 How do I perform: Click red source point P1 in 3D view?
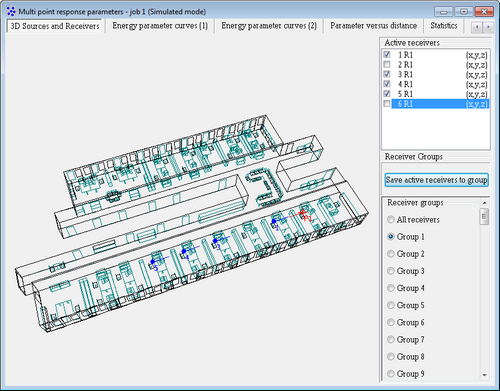(303, 213)
